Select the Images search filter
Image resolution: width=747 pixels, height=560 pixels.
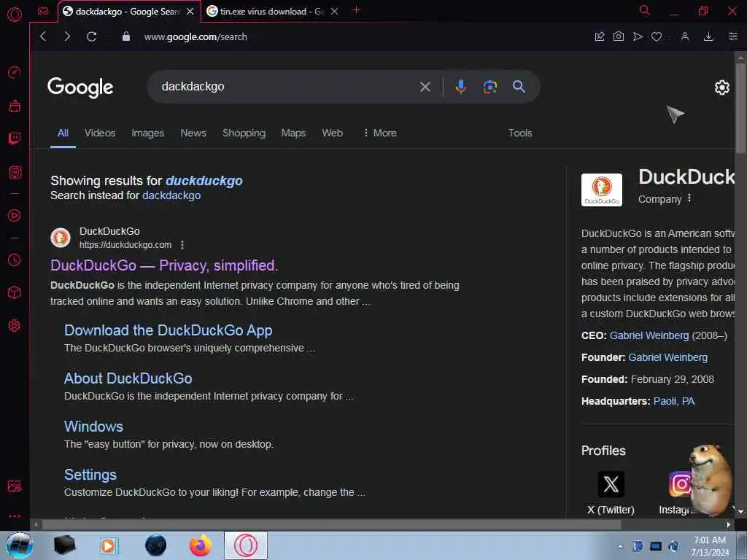coord(147,133)
